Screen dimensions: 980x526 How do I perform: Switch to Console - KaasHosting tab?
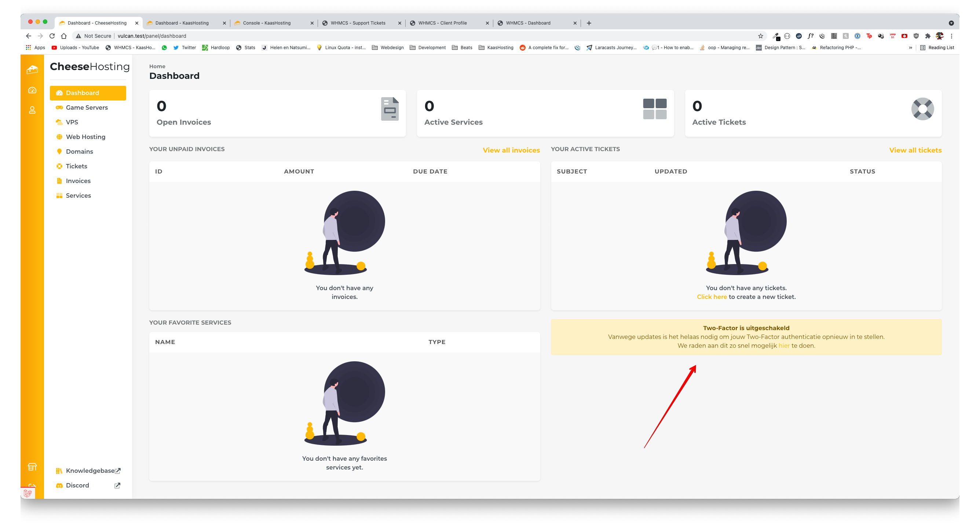(267, 23)
